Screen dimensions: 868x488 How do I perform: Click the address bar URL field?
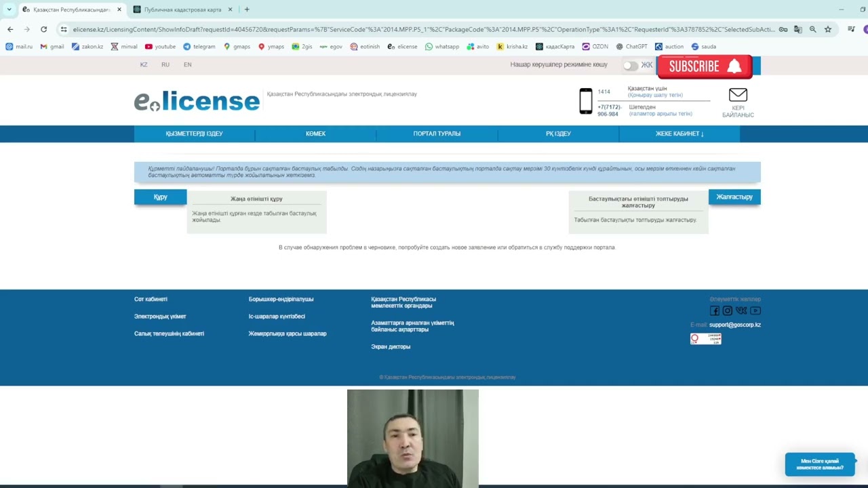click(424, 29)
